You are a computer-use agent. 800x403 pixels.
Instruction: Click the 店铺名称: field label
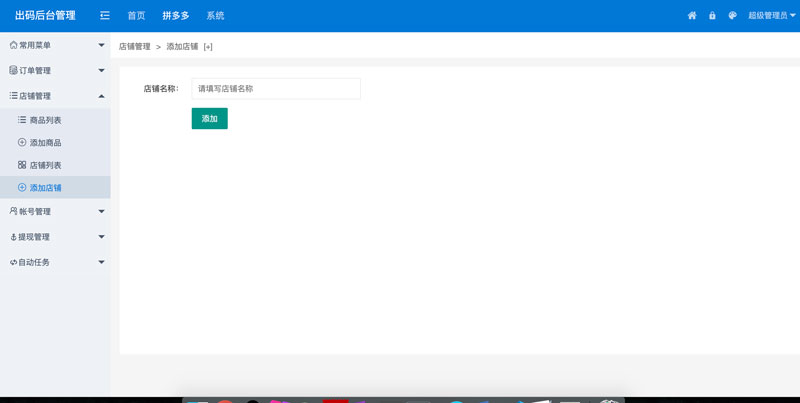pyautogui.click(x=161, y=89)
